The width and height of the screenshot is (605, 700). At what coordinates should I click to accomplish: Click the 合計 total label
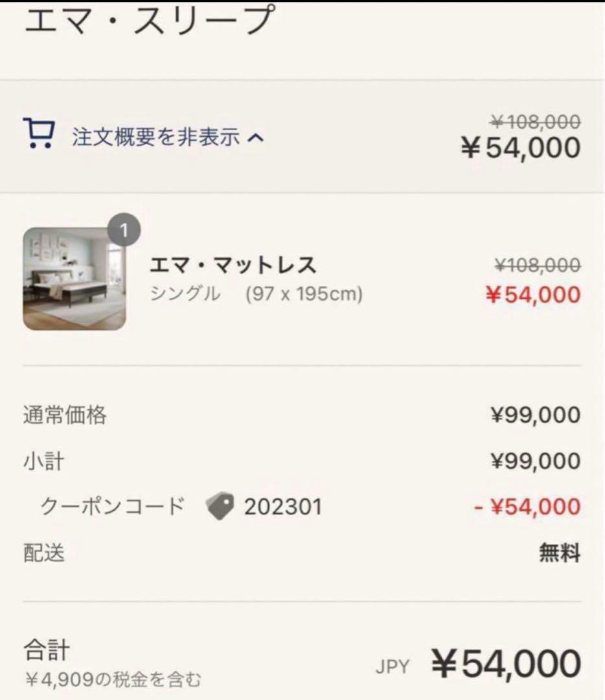coord(46,649)
